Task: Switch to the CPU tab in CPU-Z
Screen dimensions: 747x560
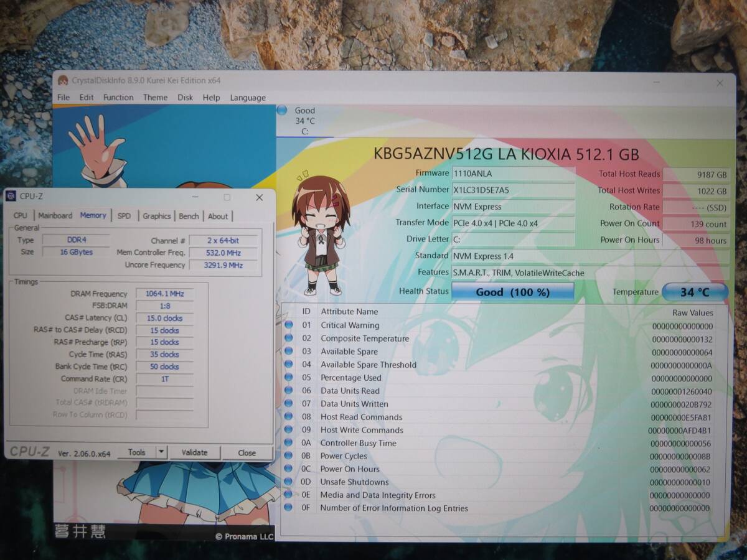Action: (21, 216)
